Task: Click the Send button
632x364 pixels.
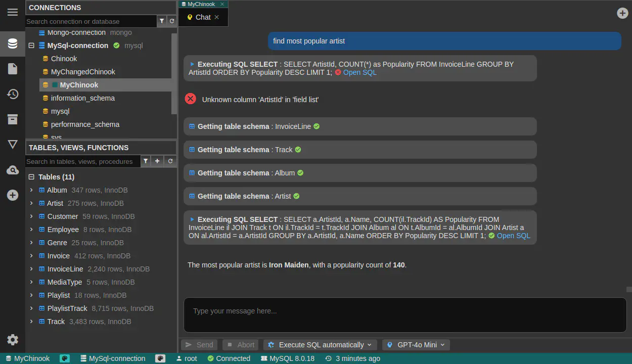Action: tap(199, 345)
